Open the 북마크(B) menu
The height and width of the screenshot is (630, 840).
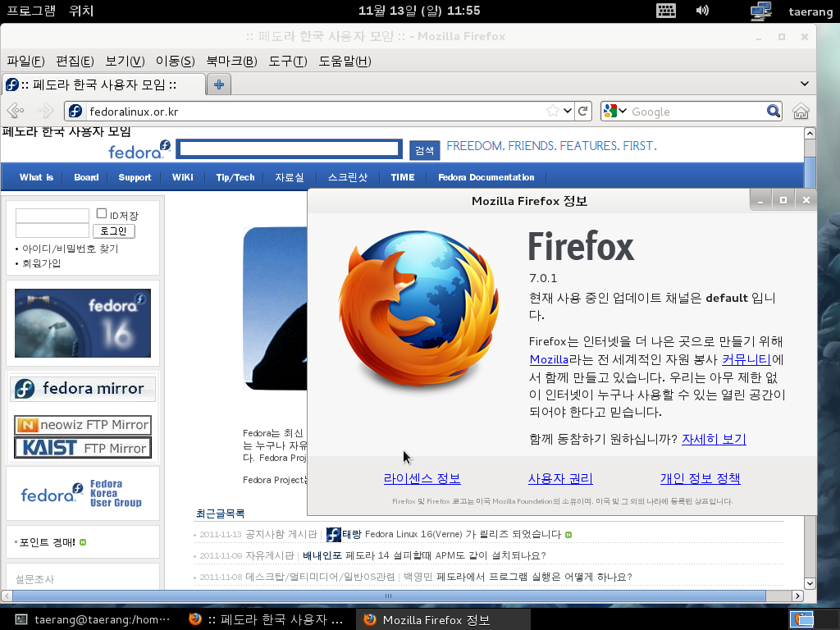tap(232, 61)
